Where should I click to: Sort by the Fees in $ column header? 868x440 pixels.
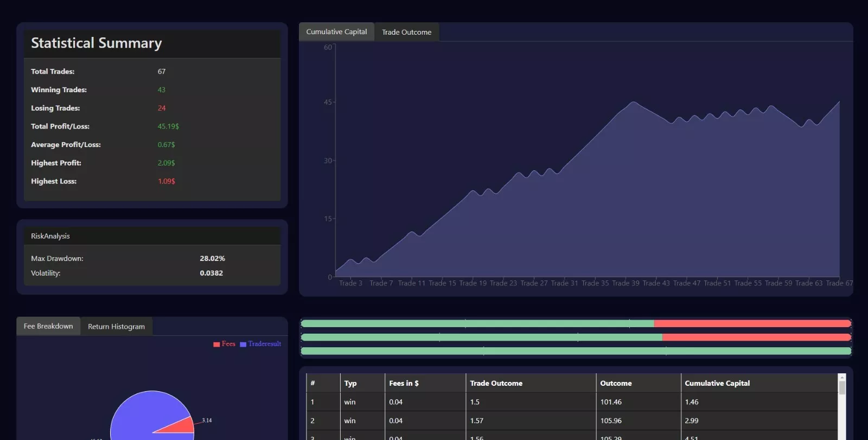tap(425, 383)
